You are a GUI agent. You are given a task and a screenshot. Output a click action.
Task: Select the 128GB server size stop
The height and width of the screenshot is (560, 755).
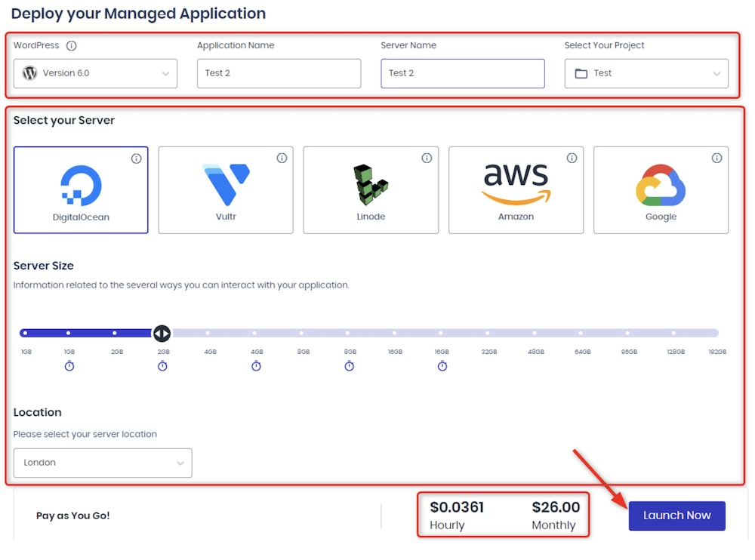[x=673, y=333]
